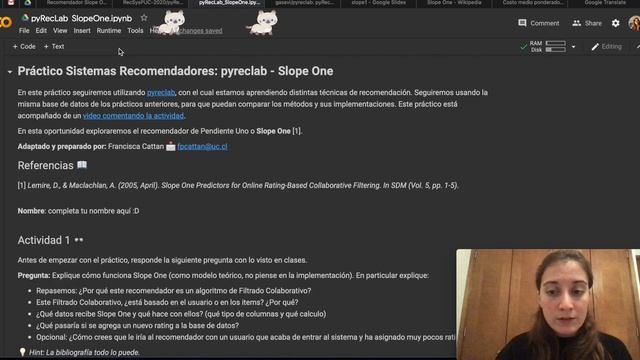The width and height of the screenshot is (640, 360).
Task: Switch to the Costo medio ponderado tab
Action: (533, 3)
